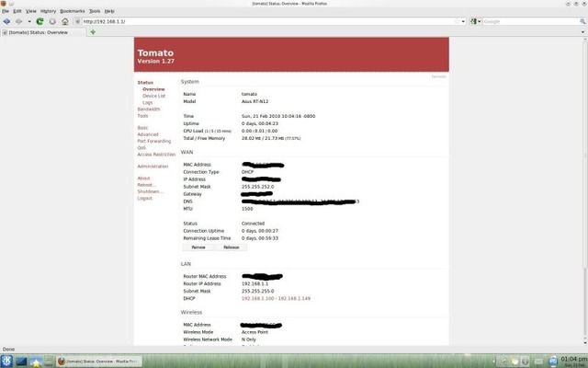
Task: Click the search magnifier icon
Action: pyautogui.click(x=582, y=21)
